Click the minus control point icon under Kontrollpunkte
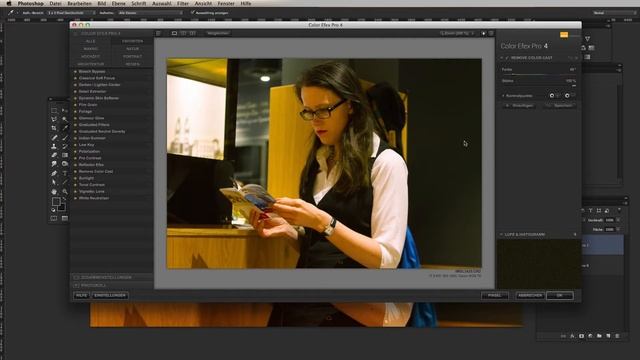640x360 pixels. tap(567, 96)
